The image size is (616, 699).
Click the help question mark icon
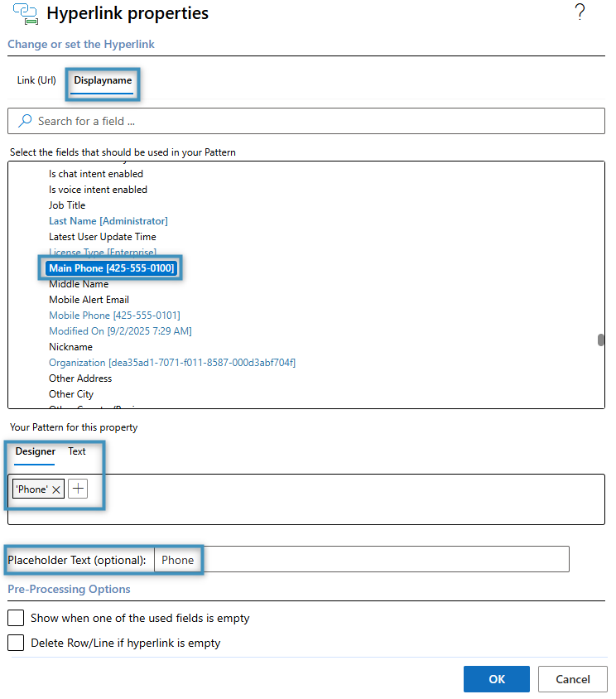pyautogui.click(x=580, y=12)
